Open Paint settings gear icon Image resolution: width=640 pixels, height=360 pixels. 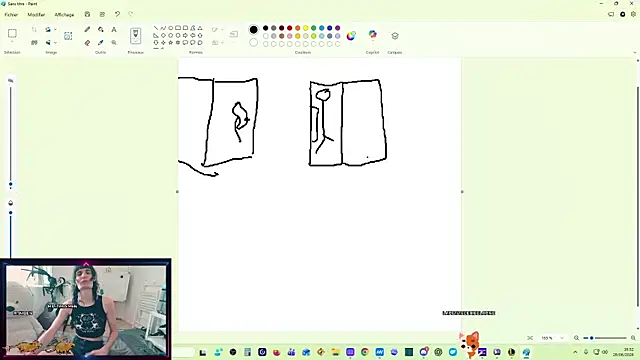pyautogui.click(x=633, y=14)
